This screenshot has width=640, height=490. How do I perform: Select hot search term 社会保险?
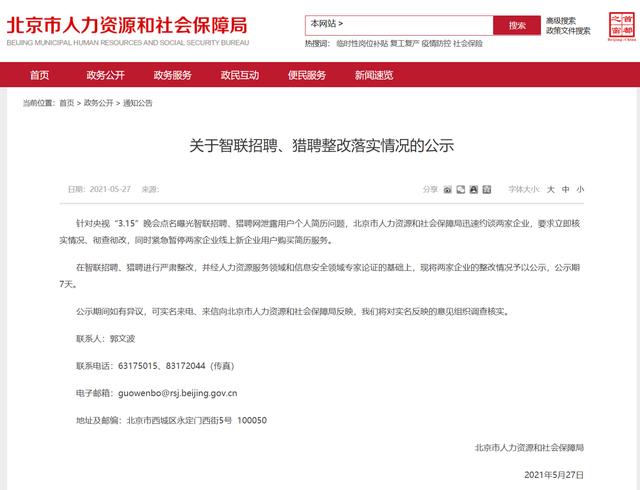point(468,43)
